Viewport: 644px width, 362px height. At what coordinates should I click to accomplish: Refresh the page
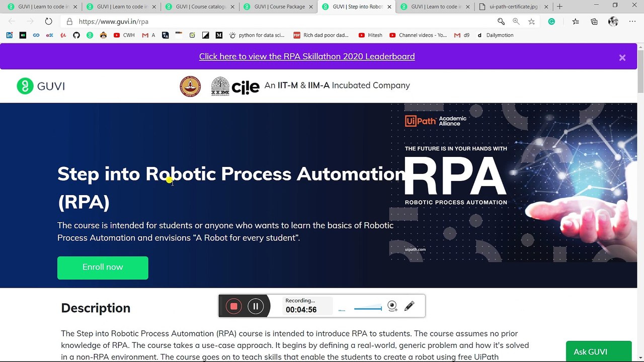[x=48, y=21]
